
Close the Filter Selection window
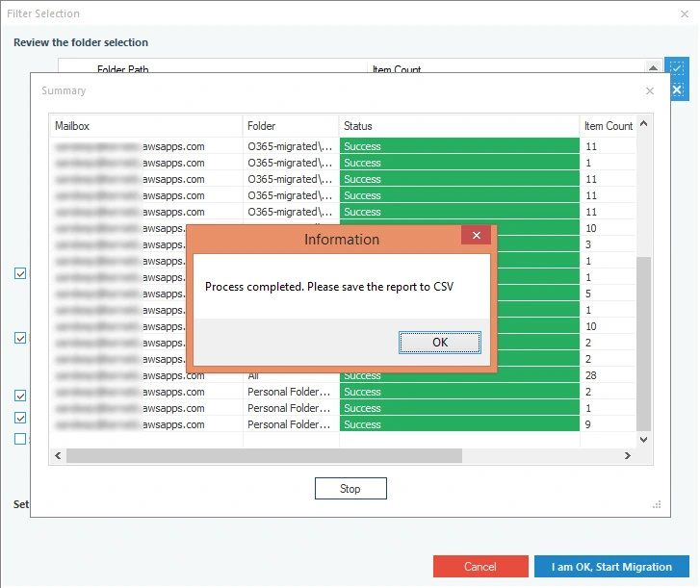685,13
